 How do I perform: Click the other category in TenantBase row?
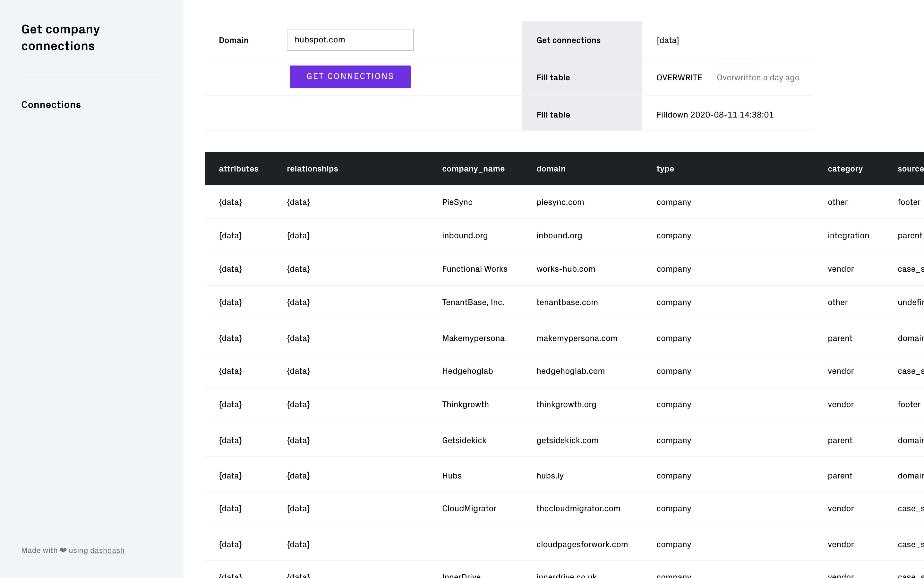837,302
